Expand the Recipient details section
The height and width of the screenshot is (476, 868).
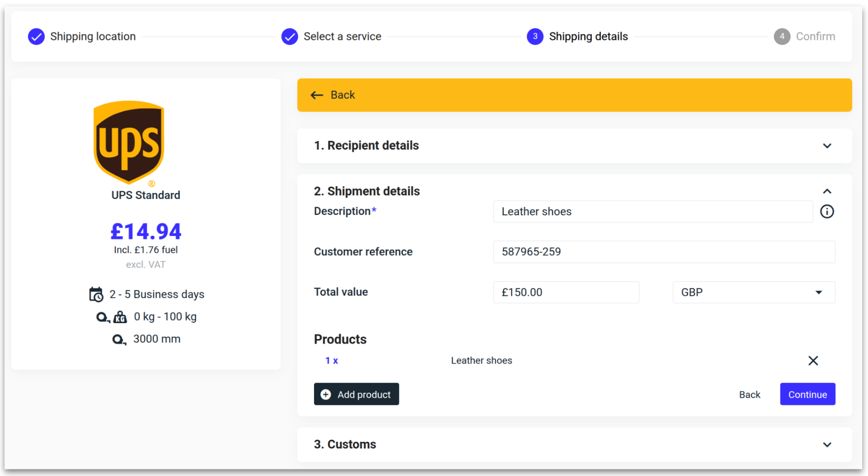click(826, 146)
